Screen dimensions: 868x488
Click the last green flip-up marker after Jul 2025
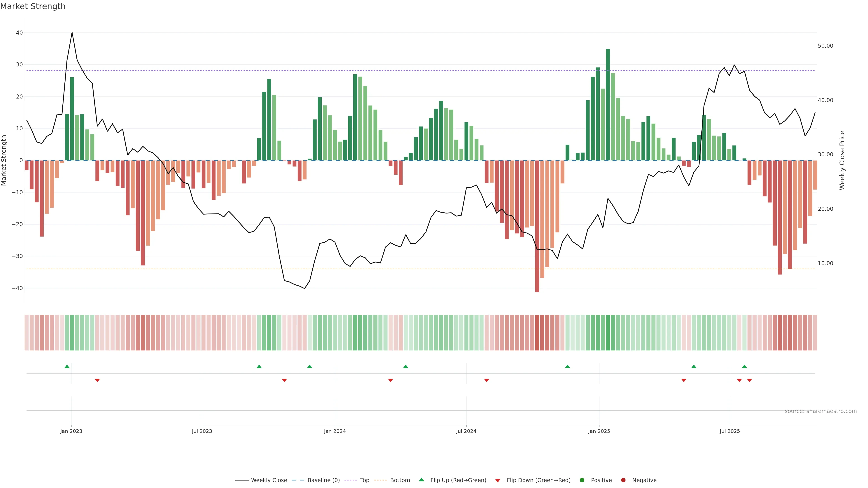(744, 366)
